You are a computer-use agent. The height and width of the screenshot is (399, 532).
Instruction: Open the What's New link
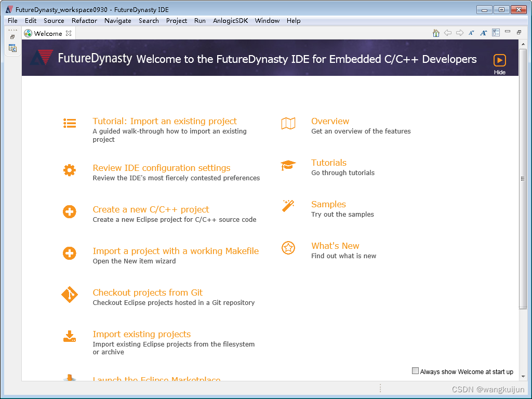pos(335,246)
